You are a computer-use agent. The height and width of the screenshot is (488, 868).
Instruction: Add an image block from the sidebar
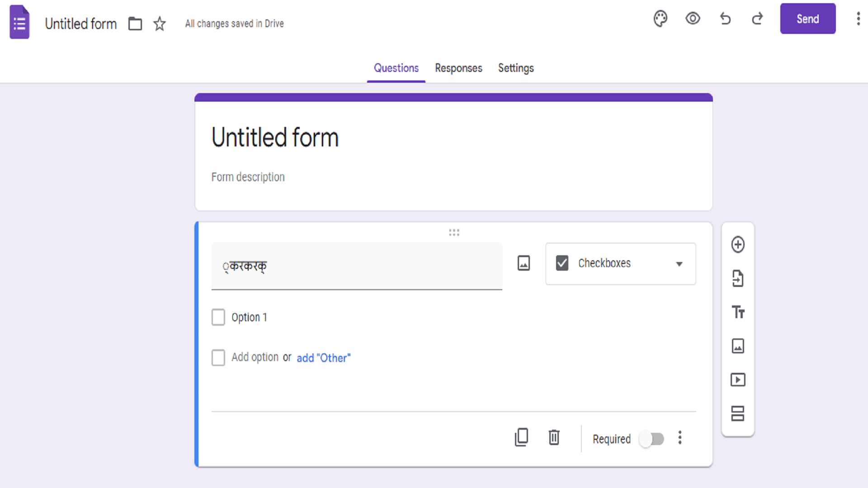coord(738,346)
